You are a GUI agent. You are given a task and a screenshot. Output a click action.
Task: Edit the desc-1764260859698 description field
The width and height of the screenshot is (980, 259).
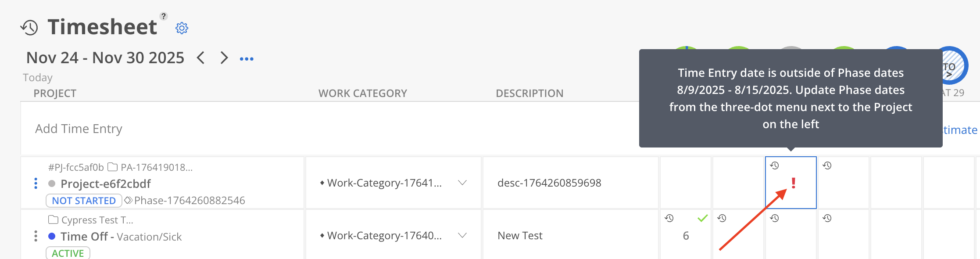pos(549,183)
